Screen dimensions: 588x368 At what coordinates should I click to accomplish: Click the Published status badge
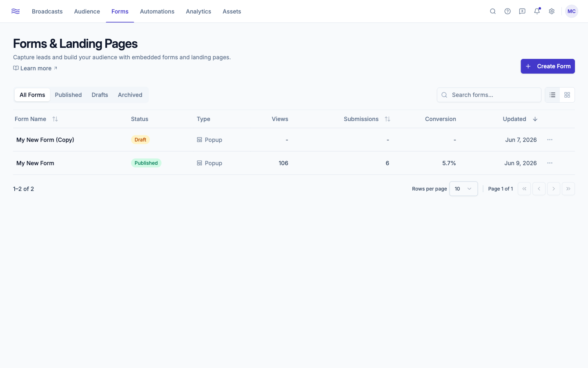(x=146, y=163)
